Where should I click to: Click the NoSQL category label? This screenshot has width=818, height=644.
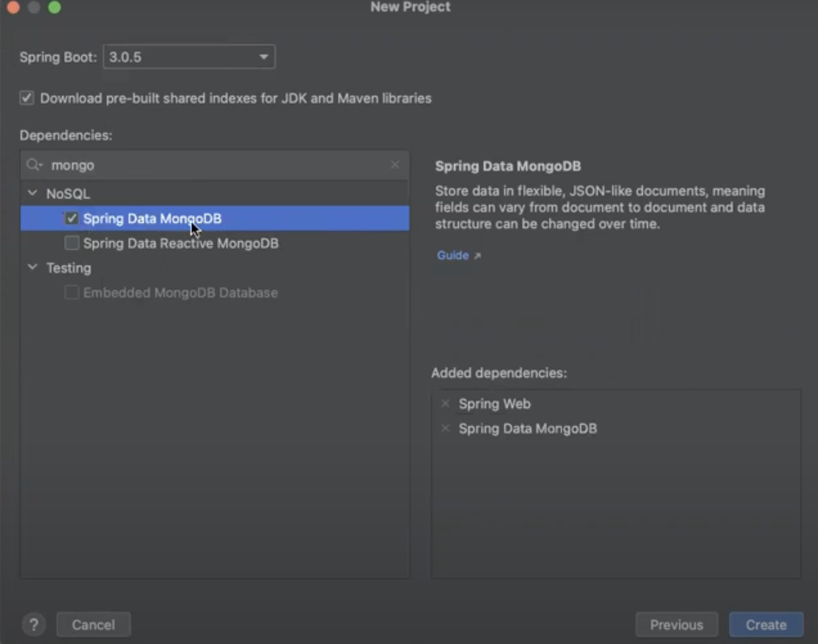[x=68, y=194]
